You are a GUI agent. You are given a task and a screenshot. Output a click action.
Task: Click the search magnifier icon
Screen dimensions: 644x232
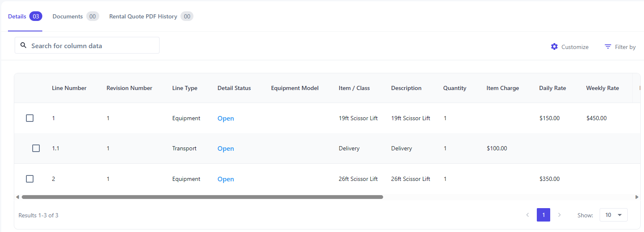point(23,45)
